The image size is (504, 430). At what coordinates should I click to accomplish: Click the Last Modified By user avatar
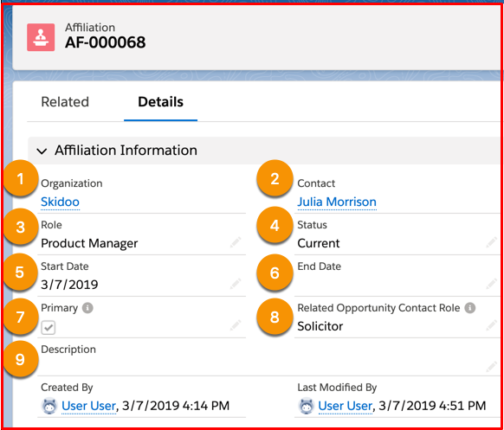306,406
